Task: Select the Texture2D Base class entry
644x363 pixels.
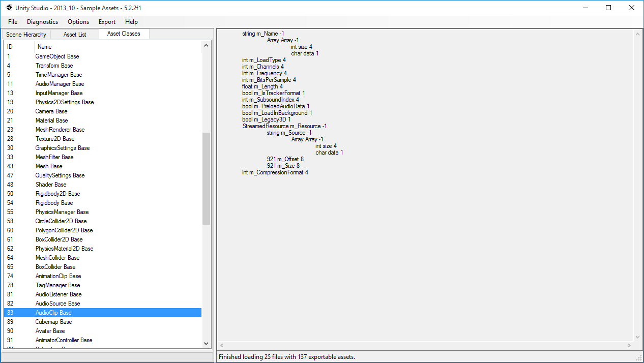Action: coord(55,139)
